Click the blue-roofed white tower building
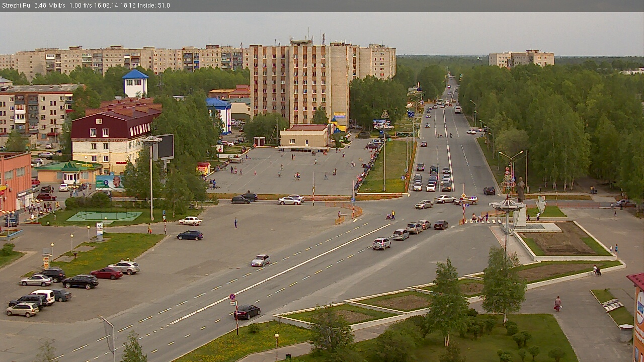Viewport: 644px width, 362px height. click(x=135, y=83)
